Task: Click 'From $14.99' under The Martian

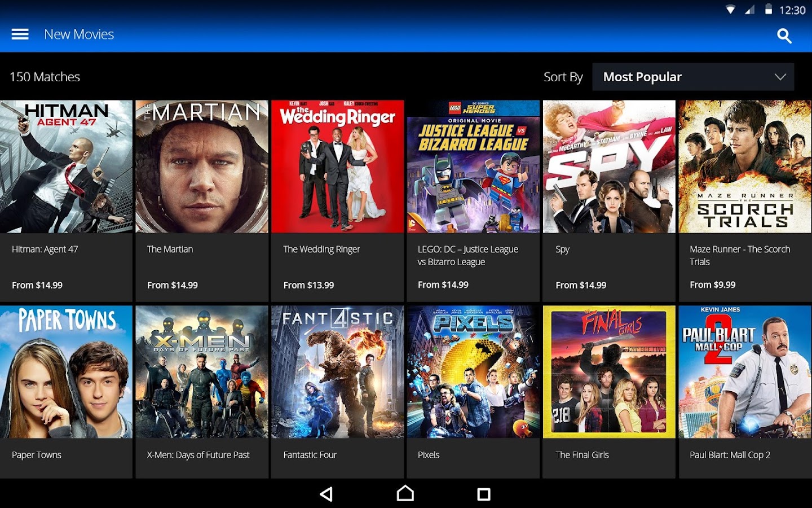Action: click(173, 286)
